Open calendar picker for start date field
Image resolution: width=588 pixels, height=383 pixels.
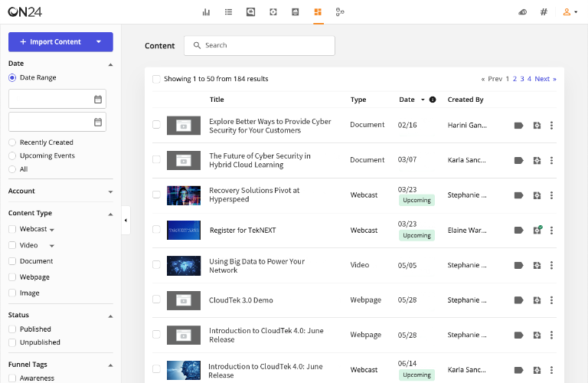[x=98, y=99]
